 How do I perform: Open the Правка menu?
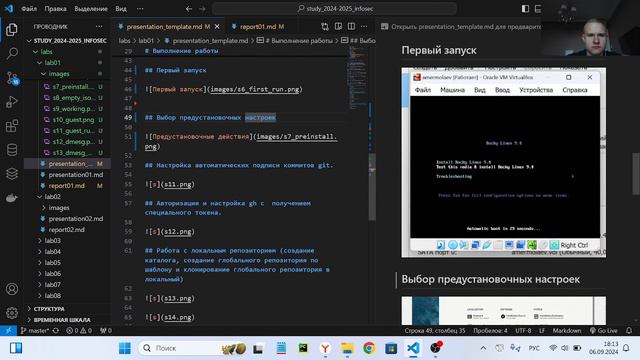[56, 9]
